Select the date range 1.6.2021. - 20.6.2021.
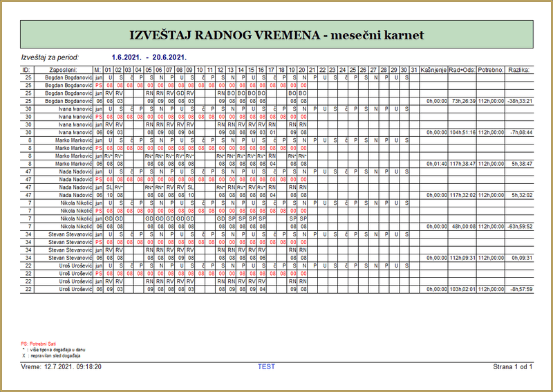This screenshot has width=553, height=392. click(149, 57)
